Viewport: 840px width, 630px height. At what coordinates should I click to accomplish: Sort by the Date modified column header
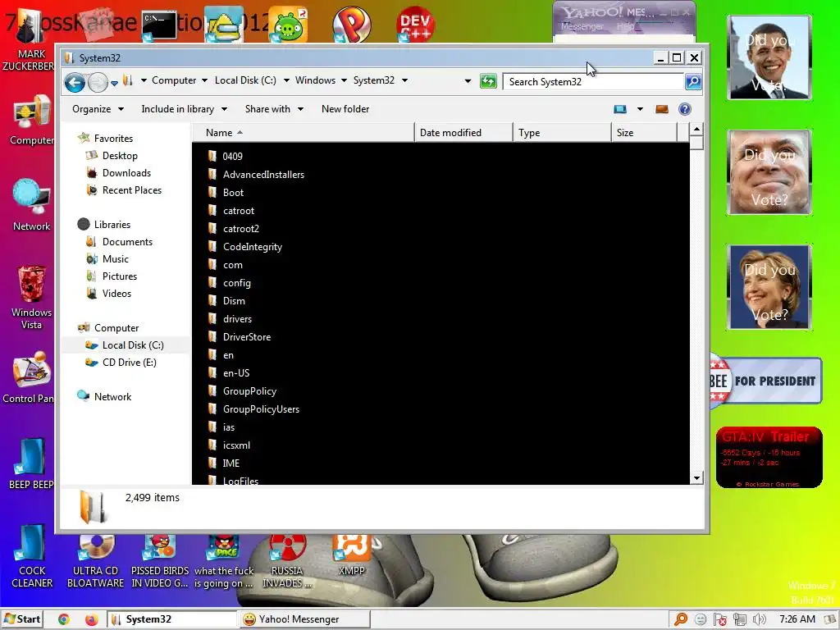463,133
